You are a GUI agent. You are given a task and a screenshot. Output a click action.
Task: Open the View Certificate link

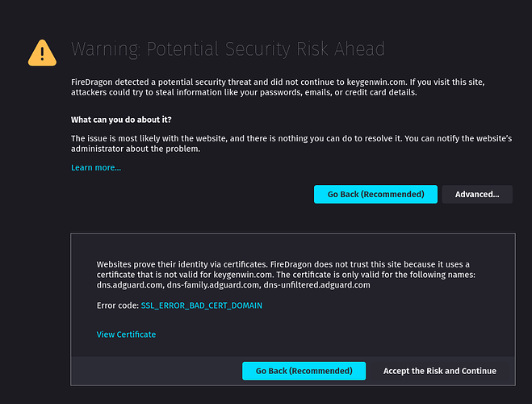pos(126,335)
